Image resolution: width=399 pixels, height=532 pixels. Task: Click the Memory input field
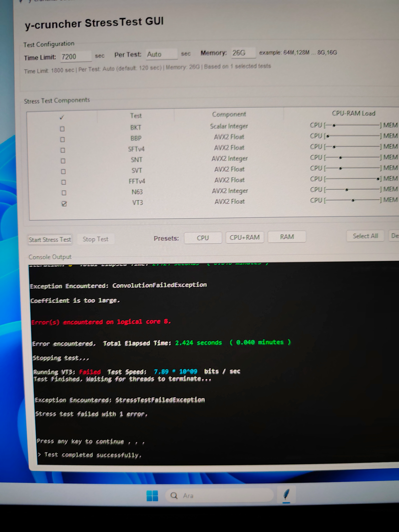point(243,53)
